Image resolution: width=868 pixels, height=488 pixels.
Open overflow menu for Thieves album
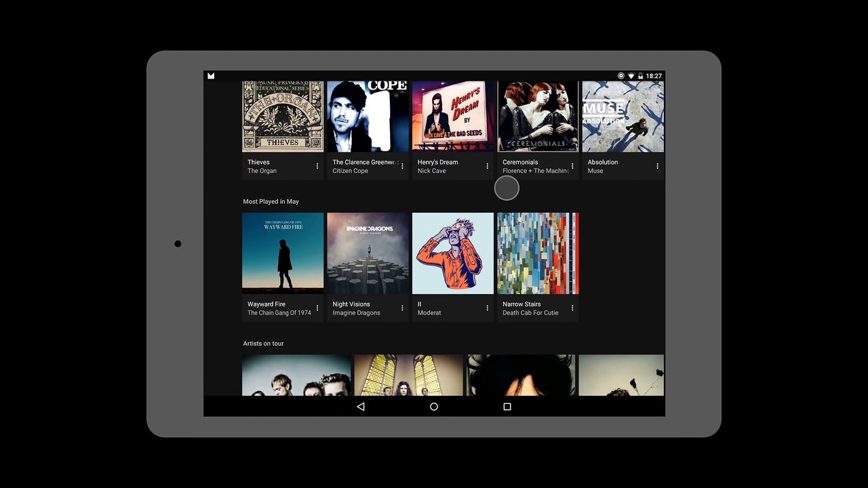point(317,166)
